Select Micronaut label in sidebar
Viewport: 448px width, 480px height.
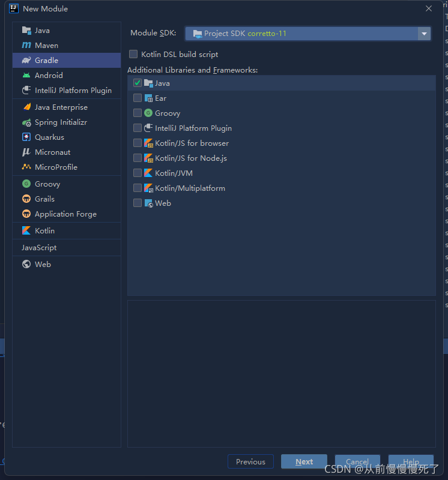53,152
